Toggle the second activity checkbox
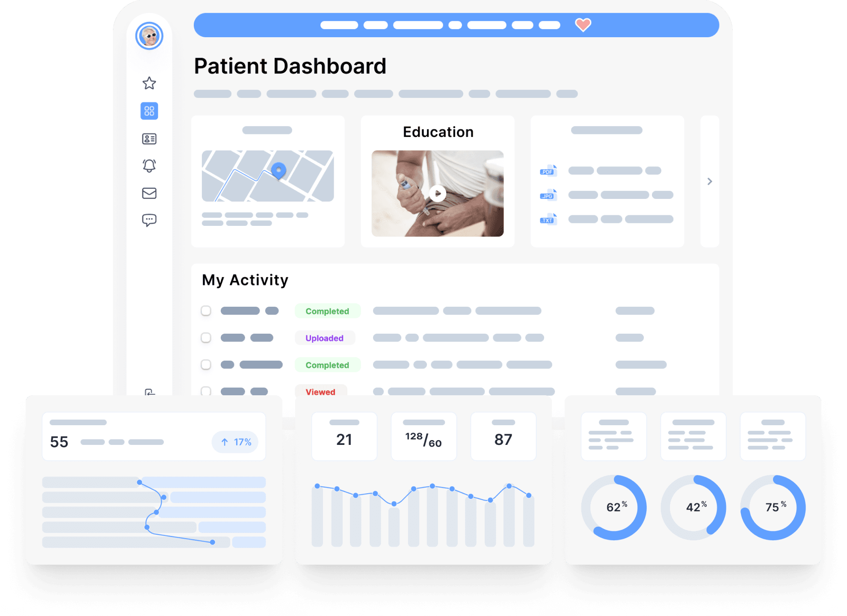 [x=206, y=337]
